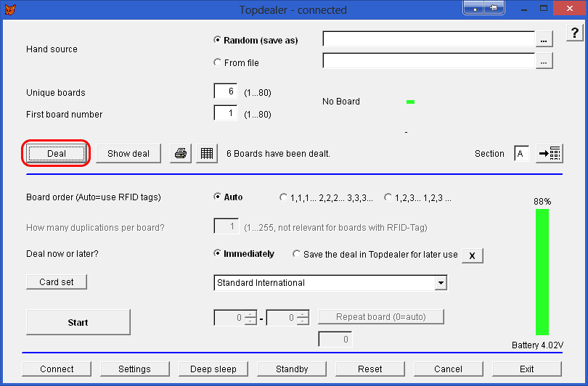Click the section arrow-to-keypad icon

550,153
